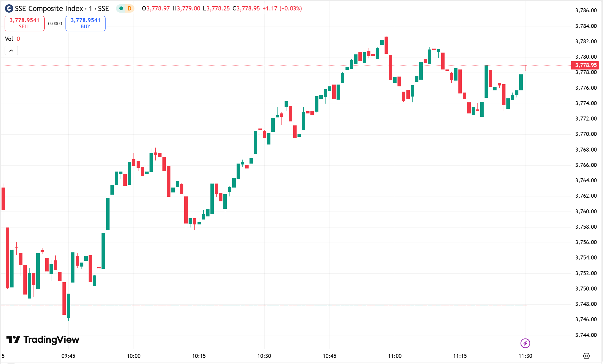Viewport: 603px width, 364px height.
Task: Click the 0.0000 spread value
Action: click(x=55, y=24)
